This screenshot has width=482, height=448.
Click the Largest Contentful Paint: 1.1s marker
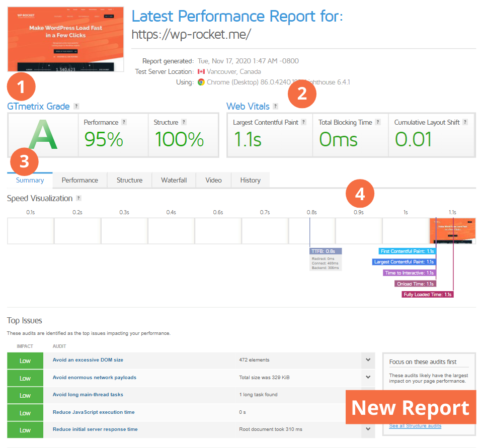coord(404,262)
